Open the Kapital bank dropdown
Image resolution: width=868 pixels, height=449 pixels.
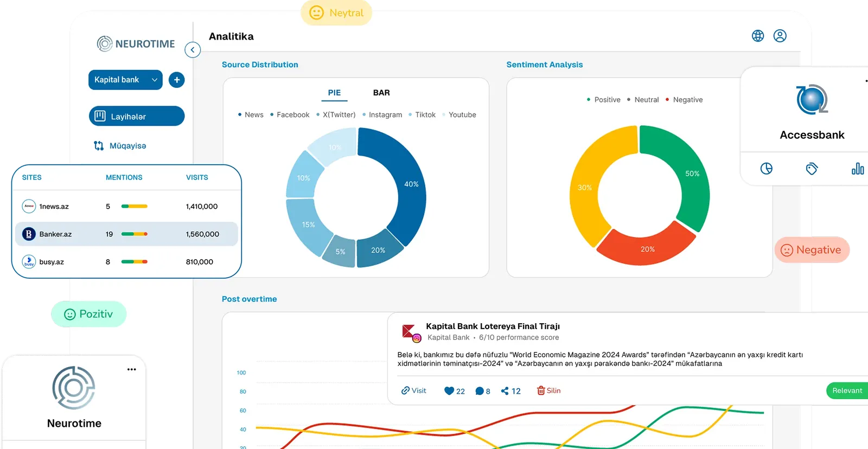(125, 80)
